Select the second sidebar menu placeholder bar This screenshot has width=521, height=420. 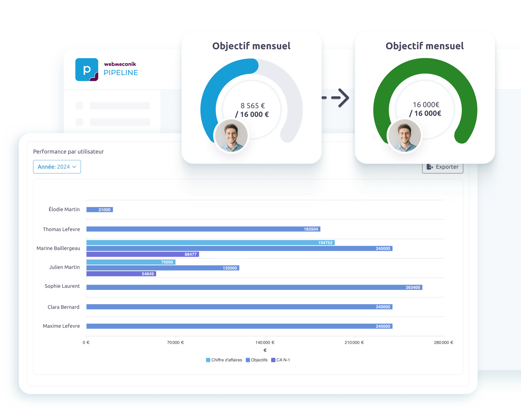(x=120, y=122)
